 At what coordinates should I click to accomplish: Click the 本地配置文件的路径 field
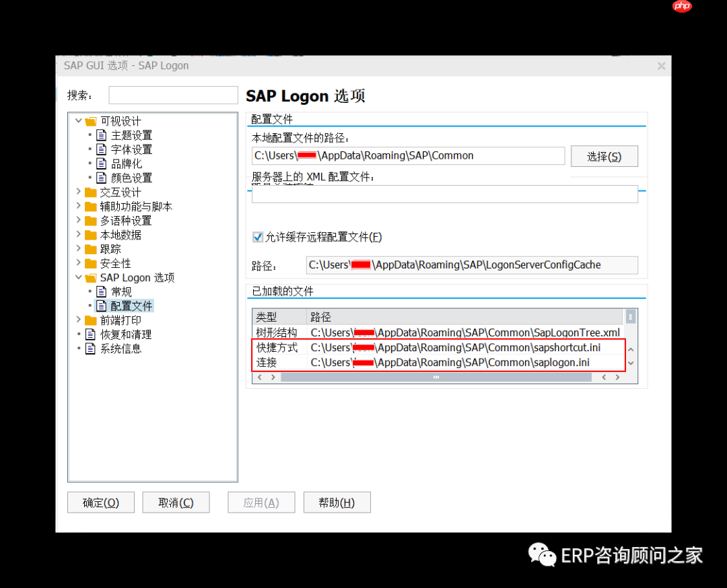(408, 155)
